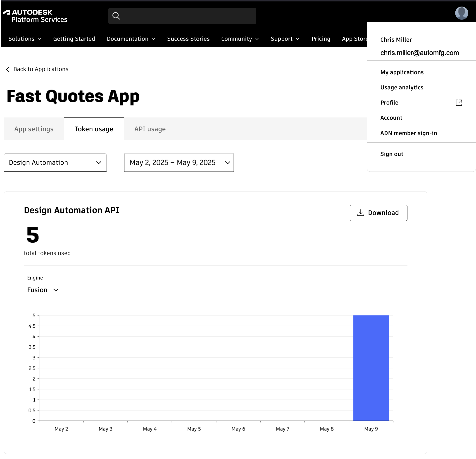Click the user avatar in the header
Screen dimensions: 476x459
pos(462,13)
